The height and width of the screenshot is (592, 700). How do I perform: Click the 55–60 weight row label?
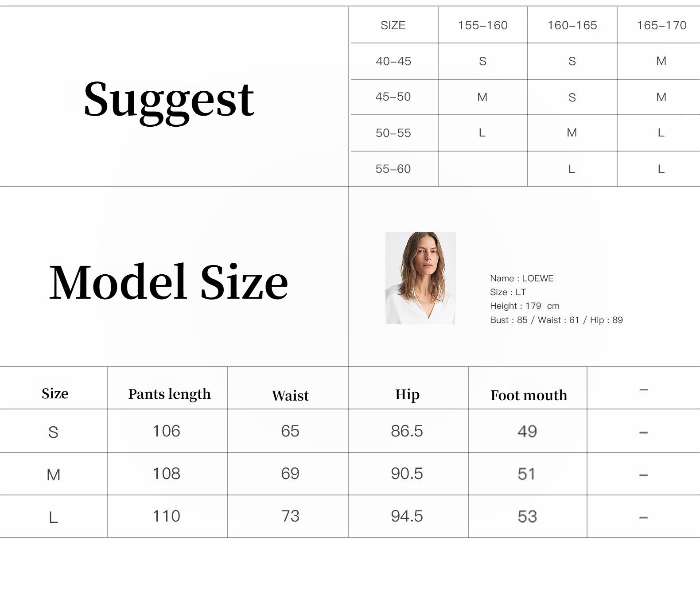pos(393,169)
